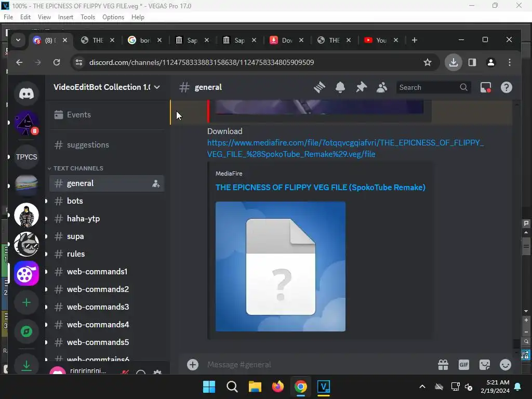View site information icon in address bar

[x=79, y=62]
